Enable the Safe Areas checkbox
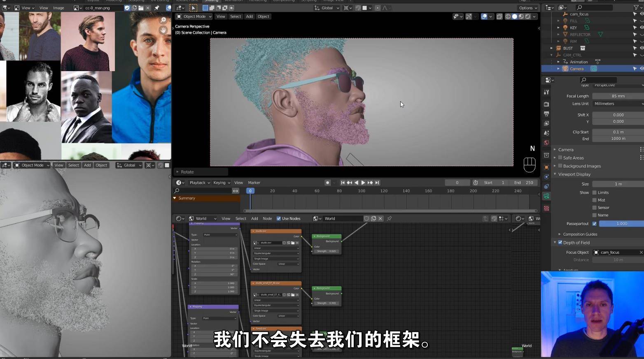 (x=560, y=157)
